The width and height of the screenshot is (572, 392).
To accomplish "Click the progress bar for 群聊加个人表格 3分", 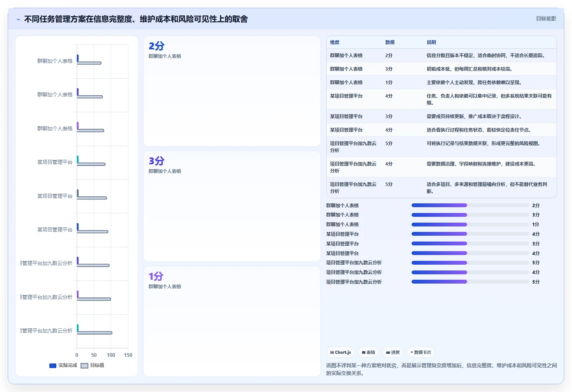I will click(470, 215).
